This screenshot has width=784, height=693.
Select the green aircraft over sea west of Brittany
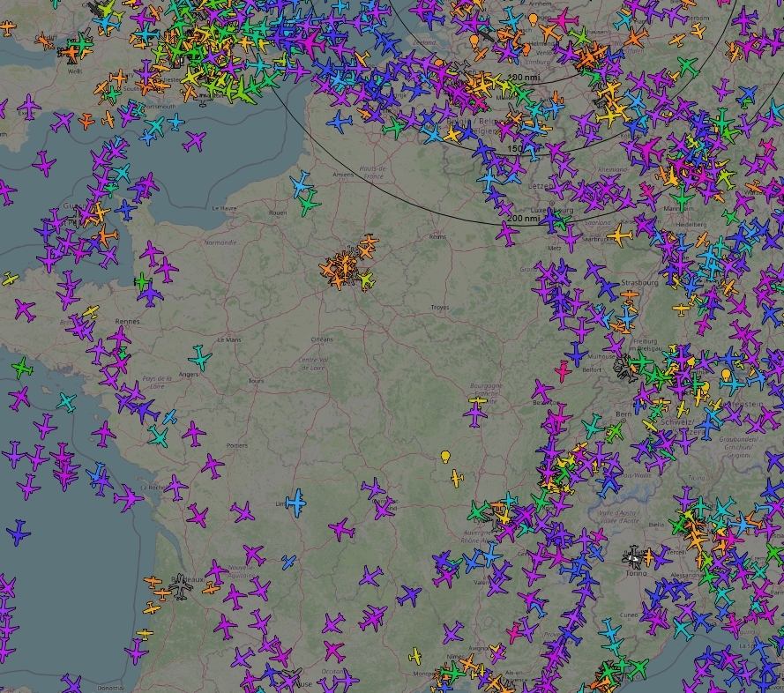[21, 368]
